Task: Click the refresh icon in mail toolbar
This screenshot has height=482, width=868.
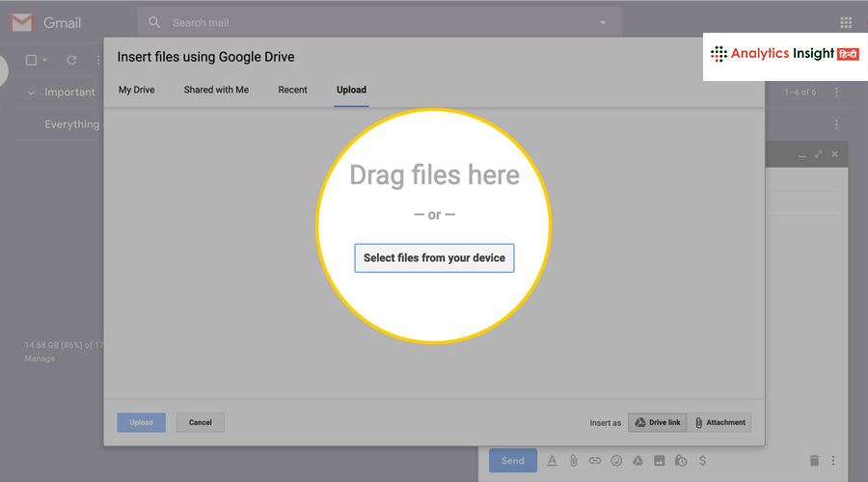Action: pyautogui.click(x=71, y=60)
